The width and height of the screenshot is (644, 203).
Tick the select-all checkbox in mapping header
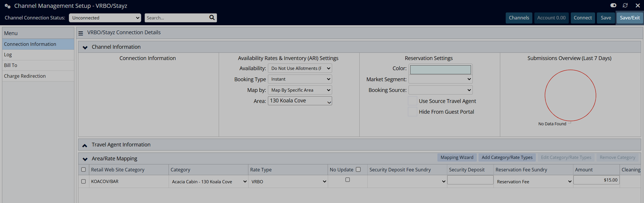pyautogui.click(x=84, y=170)
